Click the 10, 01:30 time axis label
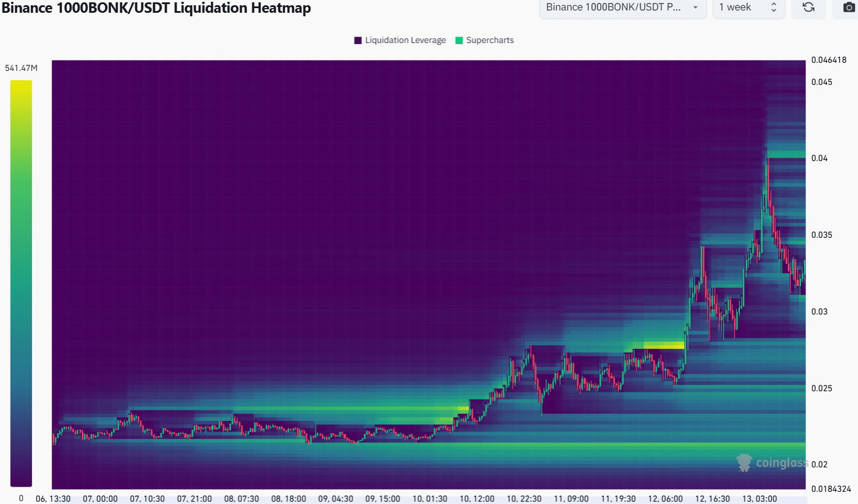858x504 pixels. point(430,499)
